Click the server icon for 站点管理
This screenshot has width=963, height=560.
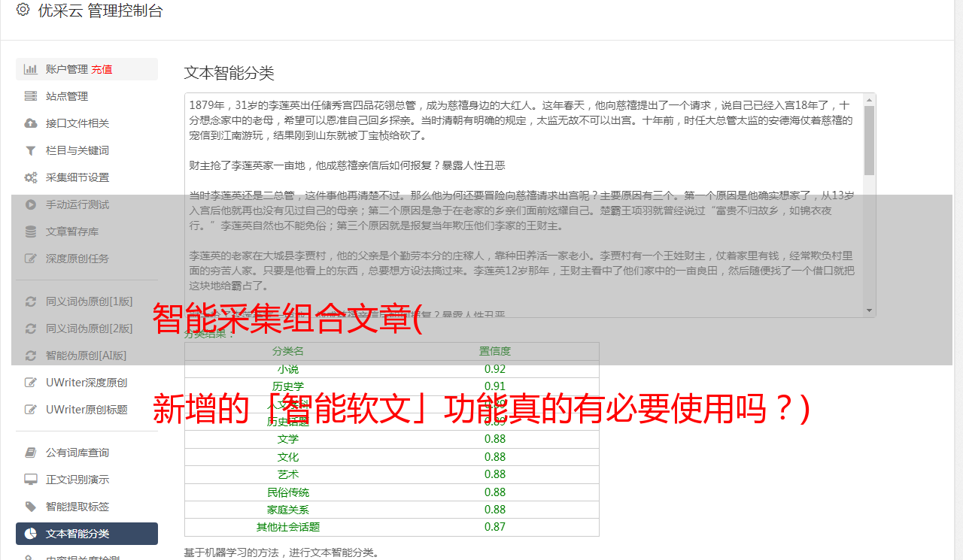click(x=31, y=96)
